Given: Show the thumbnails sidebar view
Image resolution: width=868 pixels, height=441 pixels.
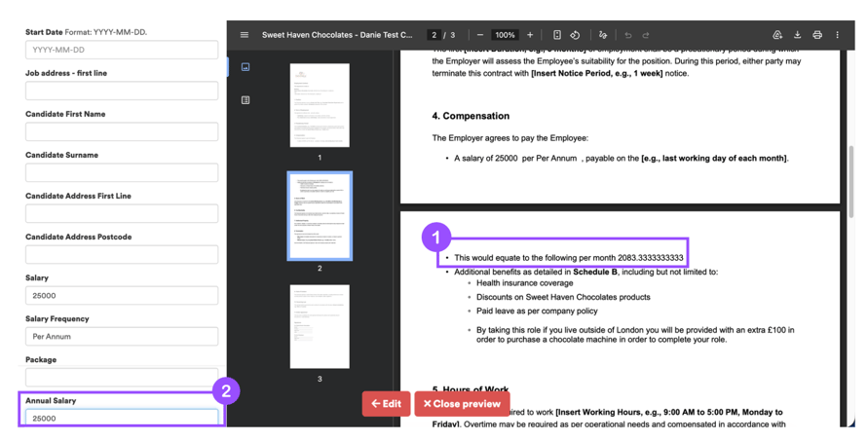Looking at the screenshot, I should coord(245,67).
